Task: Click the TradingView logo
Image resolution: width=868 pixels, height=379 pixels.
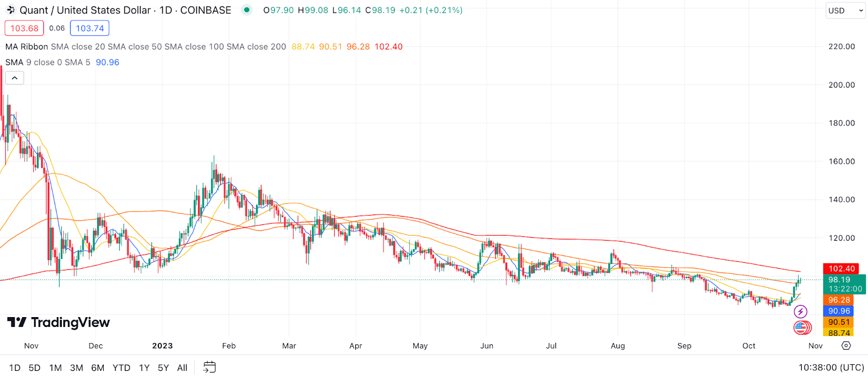Action: pos(58,323)
